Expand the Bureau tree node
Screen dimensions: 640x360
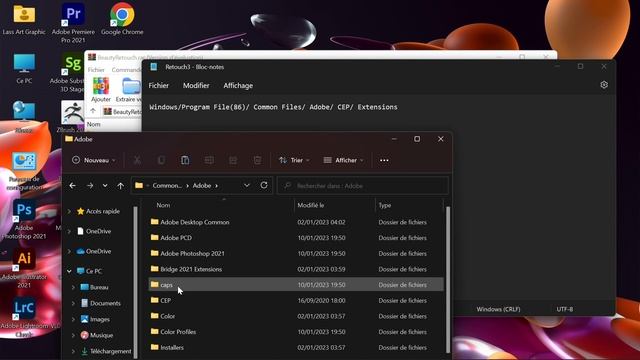click(73, 287)
